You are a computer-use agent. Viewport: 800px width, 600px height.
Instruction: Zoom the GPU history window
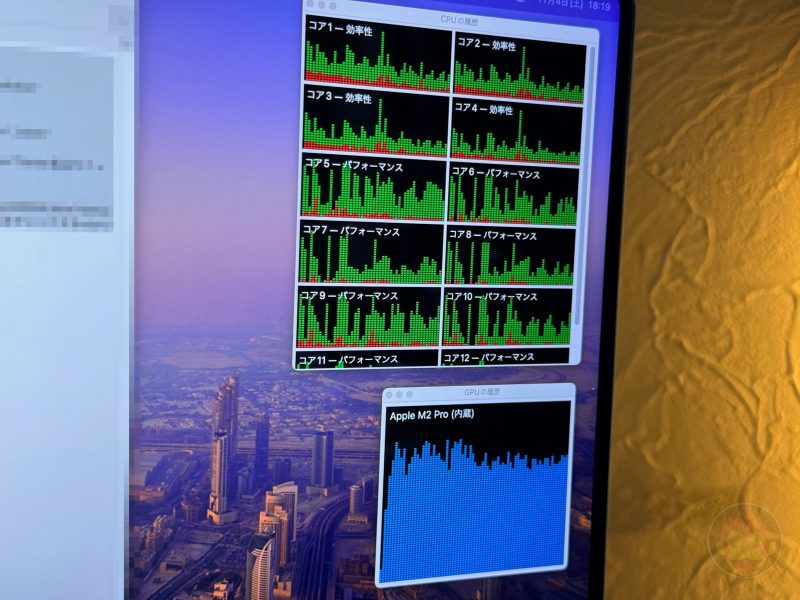coord(409,393)
